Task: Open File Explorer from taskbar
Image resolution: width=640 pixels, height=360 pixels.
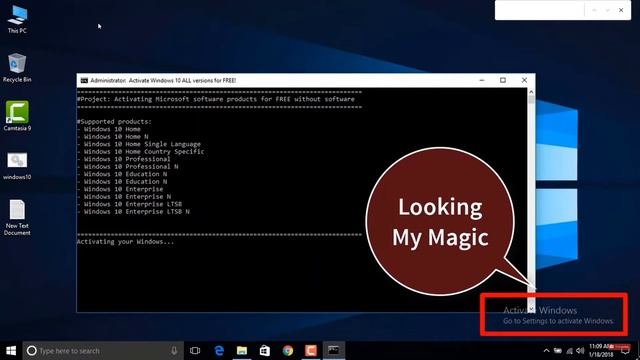Action: pos(242,351)
